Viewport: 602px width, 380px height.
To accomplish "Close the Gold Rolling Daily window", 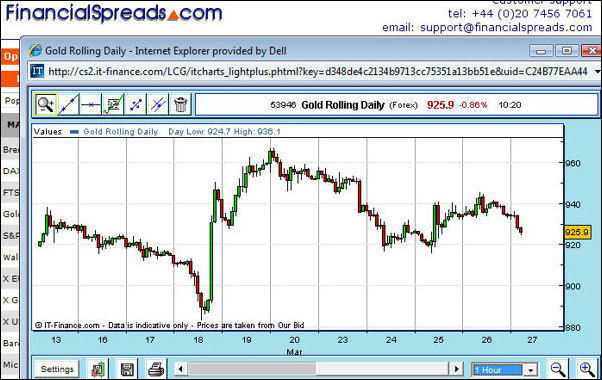I will pyautogui.click(x=592, y=51).
